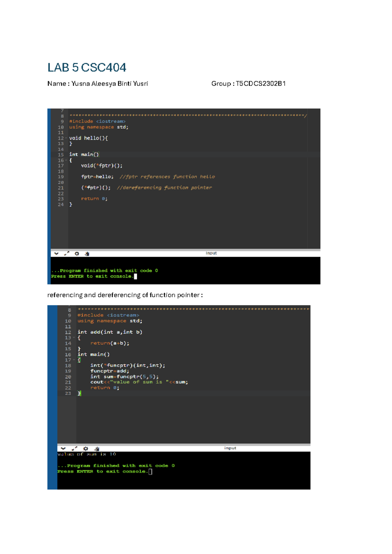
Task: Open console settings gear in first screenshot
Action: [77, 253]
